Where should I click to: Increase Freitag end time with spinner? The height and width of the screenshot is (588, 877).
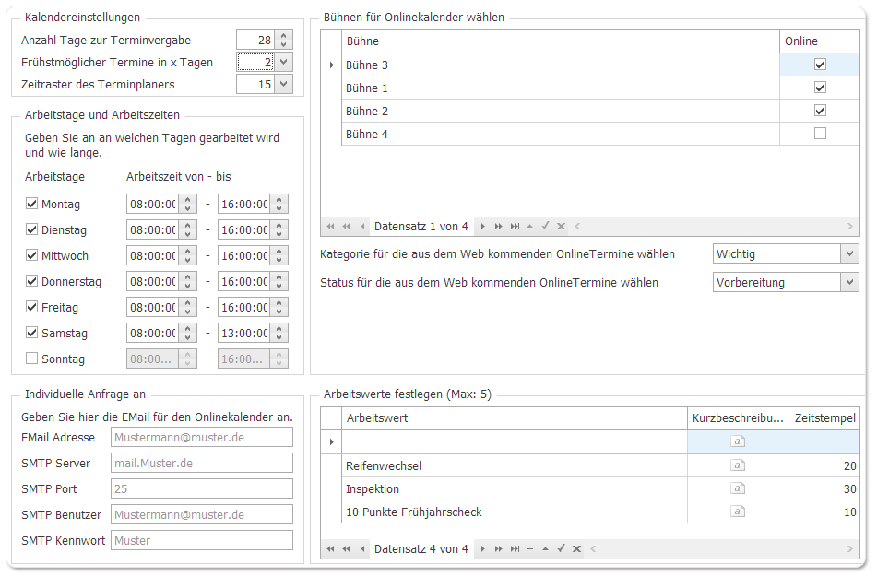tap(279, 301)
